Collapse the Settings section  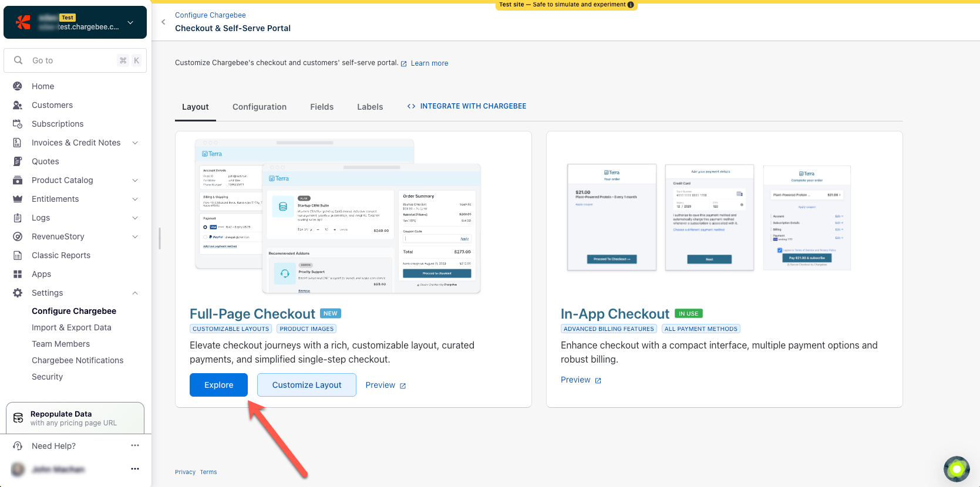click(x=135, y=293)
